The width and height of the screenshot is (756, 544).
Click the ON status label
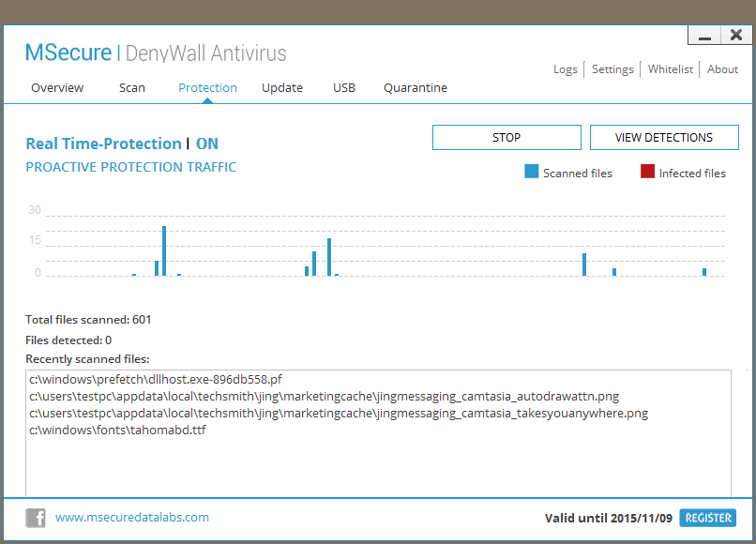[207, 144]
